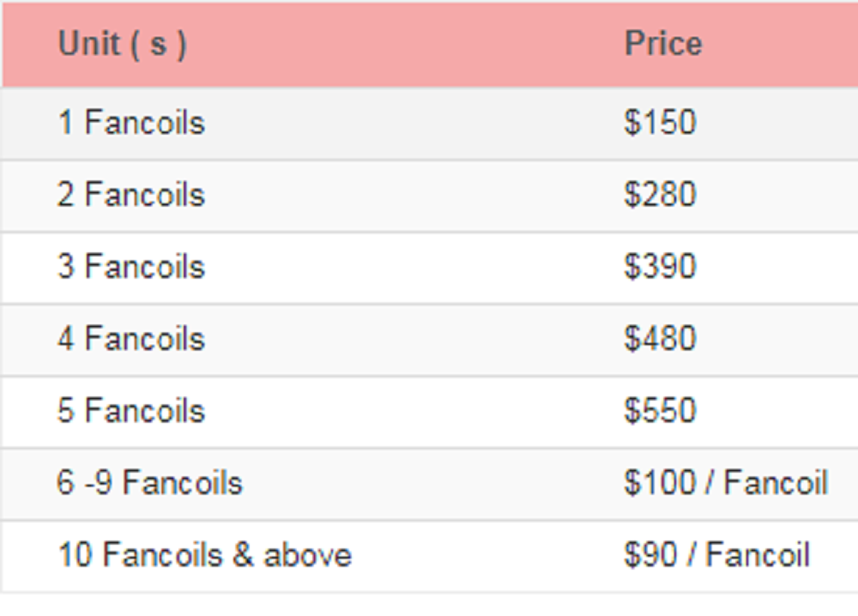Click the $480 price cell

[x=660, y=339]
